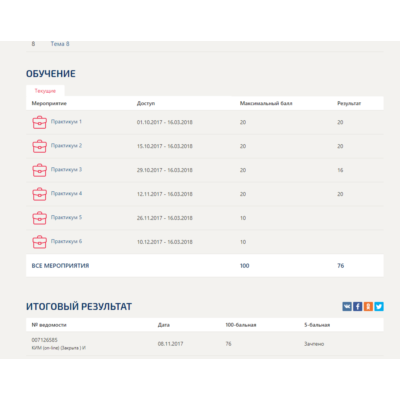Click the date 08.11.2017
This screenshot has height=400, width=400.
(170, 344)
